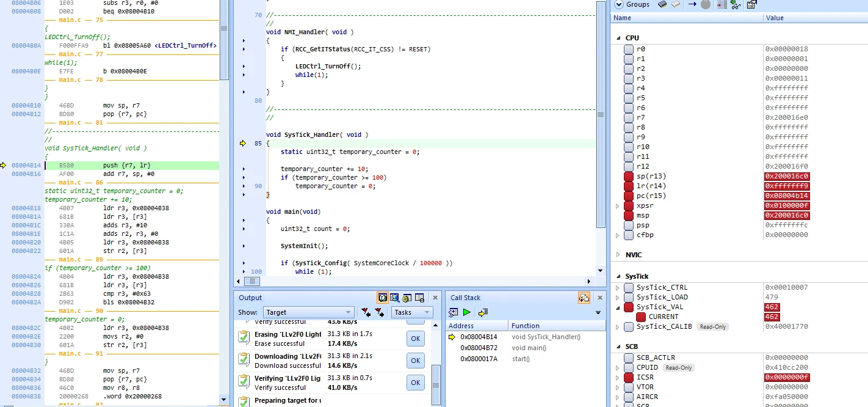
Task: Open the Show Target dropdown in Output
Action: click(x=308, y=312)
